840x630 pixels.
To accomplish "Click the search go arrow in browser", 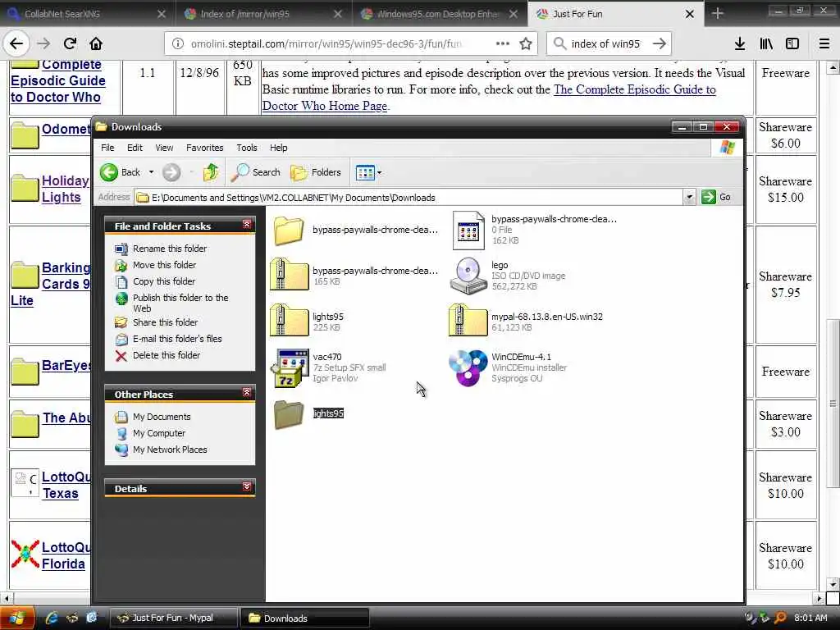I will point(660,43).
